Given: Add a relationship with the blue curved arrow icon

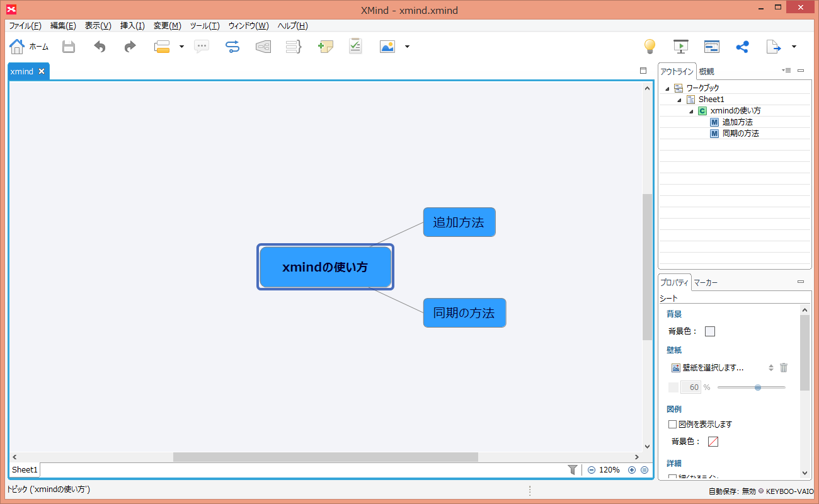Looking at the screenshot, I should coord(232,47).
